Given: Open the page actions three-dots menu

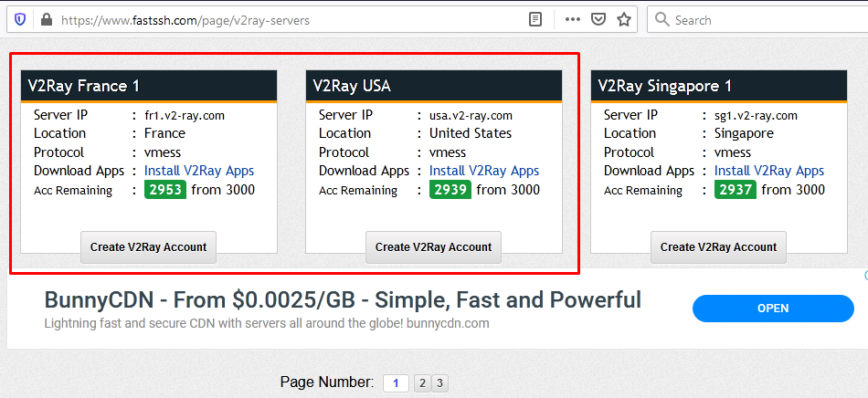Looking at the screenshot, I should pos(572,20).
